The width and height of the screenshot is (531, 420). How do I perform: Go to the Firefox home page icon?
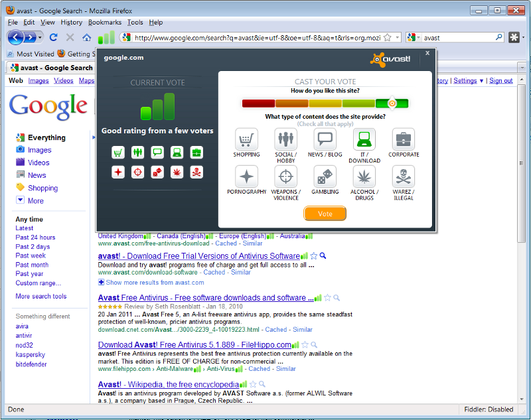(87, 38)
